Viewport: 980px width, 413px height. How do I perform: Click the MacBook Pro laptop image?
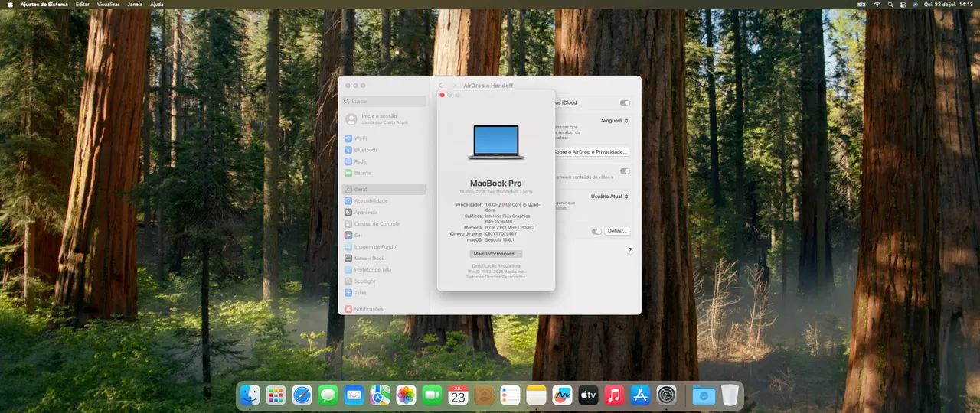(x=496, y=142)
